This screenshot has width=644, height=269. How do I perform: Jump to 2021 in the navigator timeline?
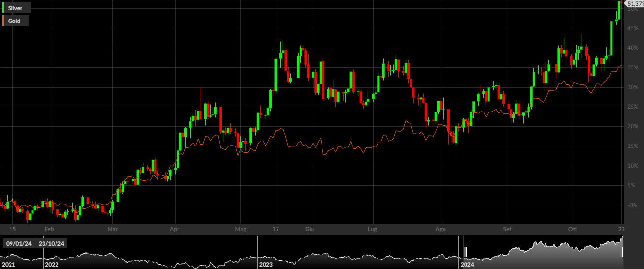coord(9,264)
